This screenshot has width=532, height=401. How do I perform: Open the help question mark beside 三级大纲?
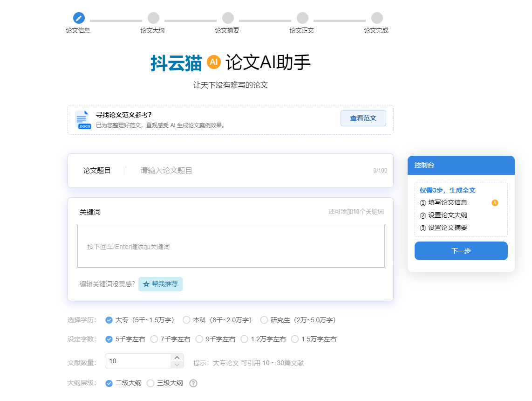193,383
